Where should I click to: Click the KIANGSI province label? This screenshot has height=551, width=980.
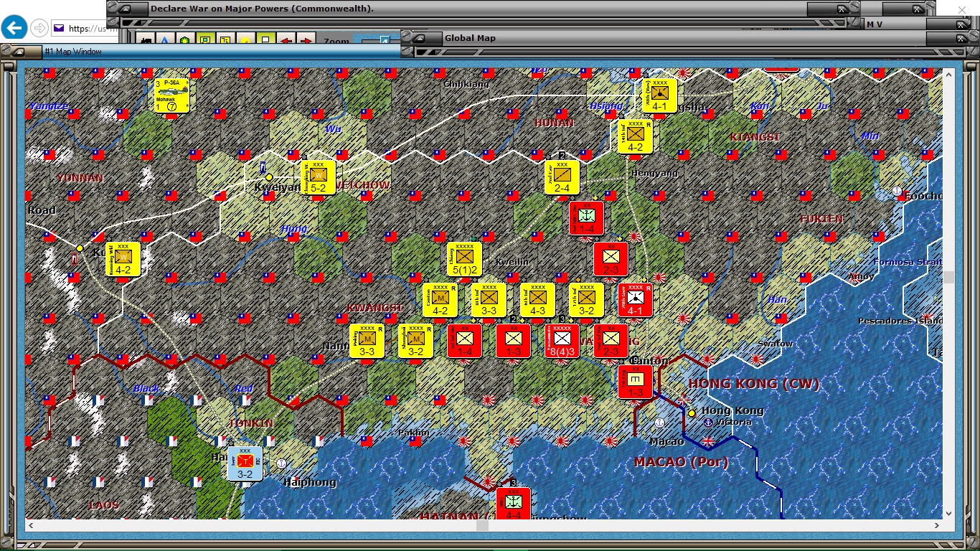pos(755,137)
